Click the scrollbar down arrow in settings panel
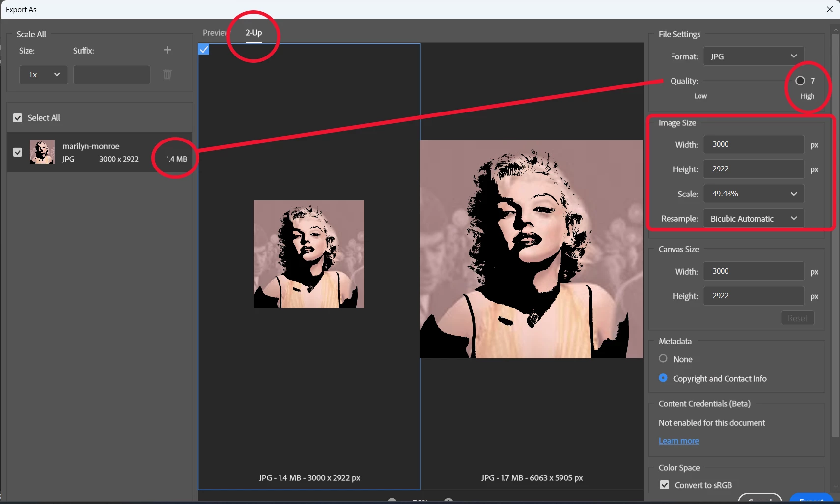Image resolution: width=840 pixels, height=504 pixels. click(835, 487)
